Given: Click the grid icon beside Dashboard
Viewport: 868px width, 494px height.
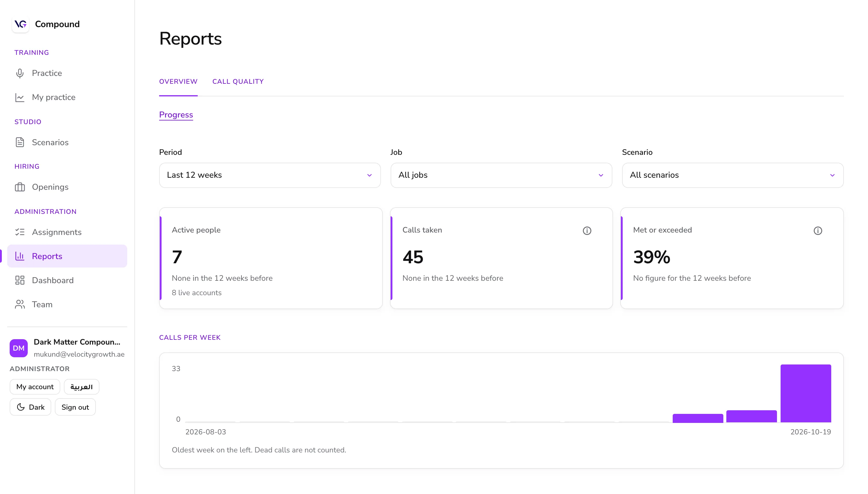Looking at the screenshot, I should click(20, 280).
